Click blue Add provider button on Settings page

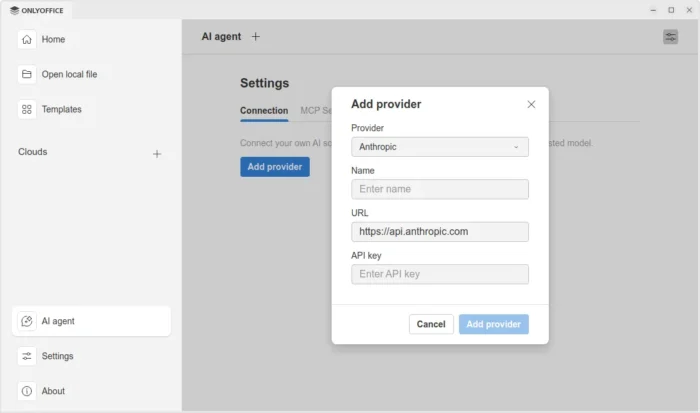[x=275, y=167]
